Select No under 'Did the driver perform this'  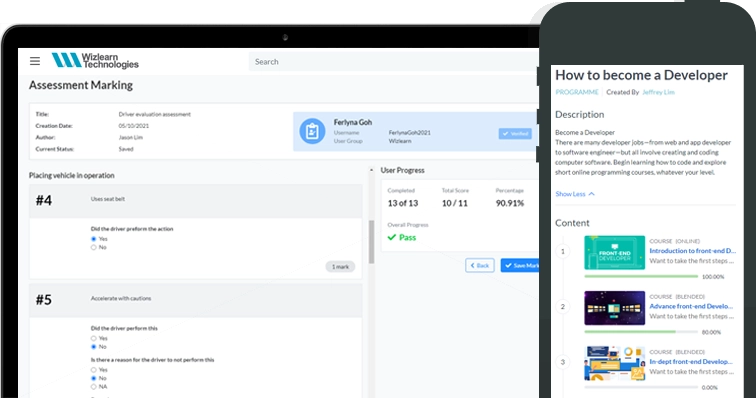coord(94,347)
